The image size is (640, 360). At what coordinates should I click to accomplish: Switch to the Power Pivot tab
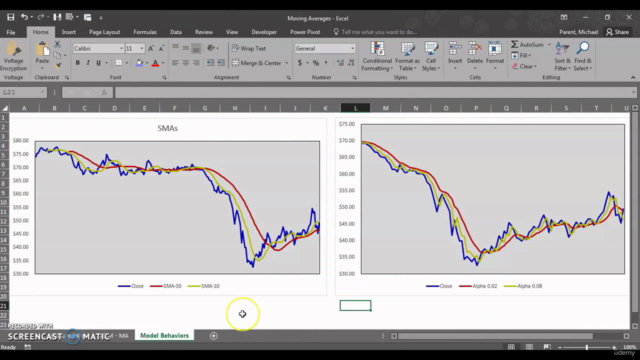tap(305, 32)
